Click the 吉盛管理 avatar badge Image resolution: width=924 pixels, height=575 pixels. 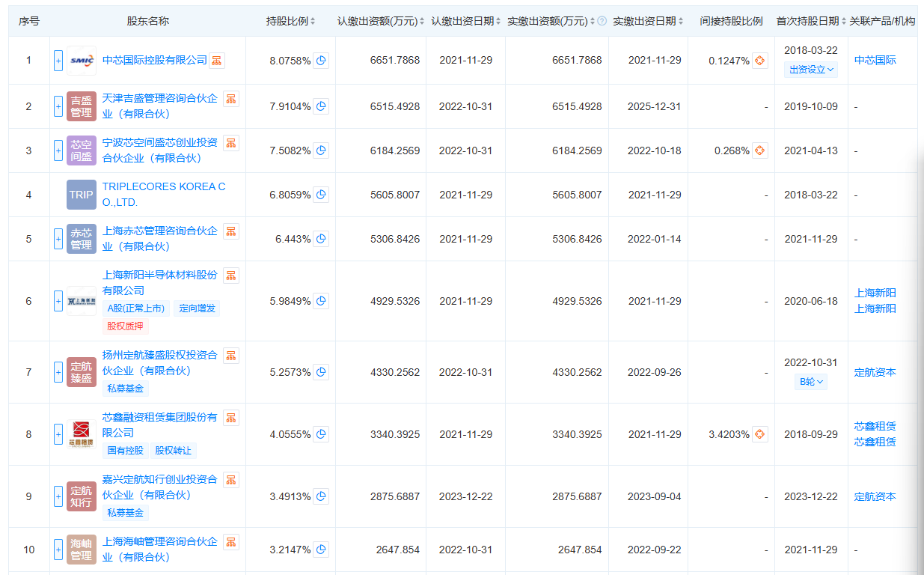point(82,106)
